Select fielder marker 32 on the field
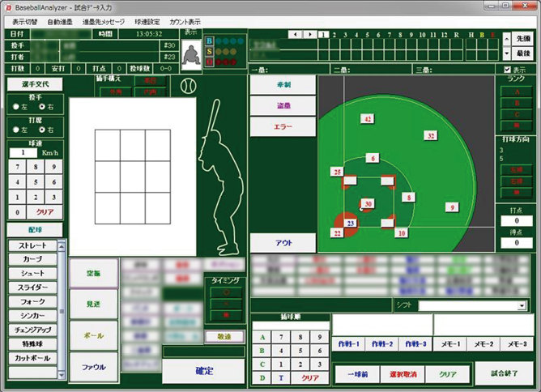Image resolution: width=541 pixels, height=392 pixels. tap(431, 135)
